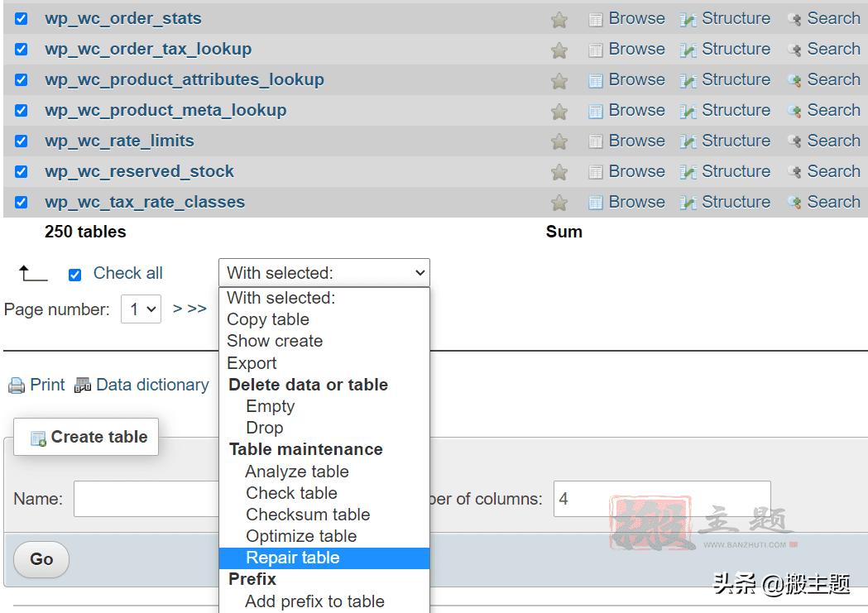The width and height of the screenshot is (868, 613).
Task: Go to the last page with >>
Action: point(197,309)
